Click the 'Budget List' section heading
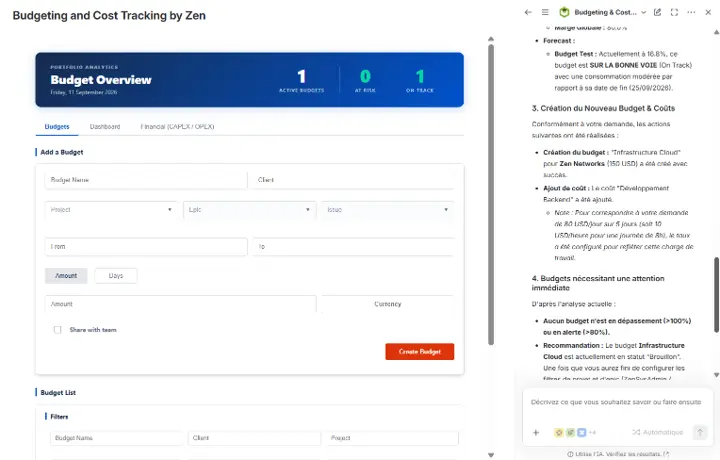The height and width of the screenshot is (460, 720). tap(58, 393)
